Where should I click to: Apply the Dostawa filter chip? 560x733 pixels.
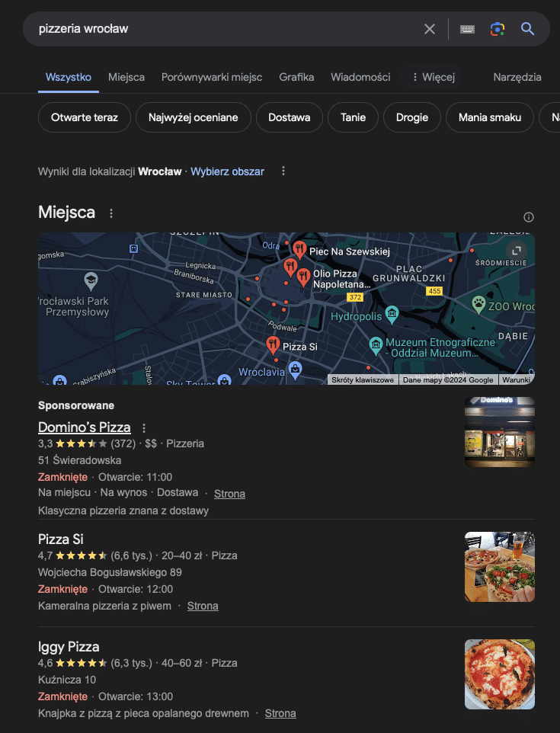point(289,117)
